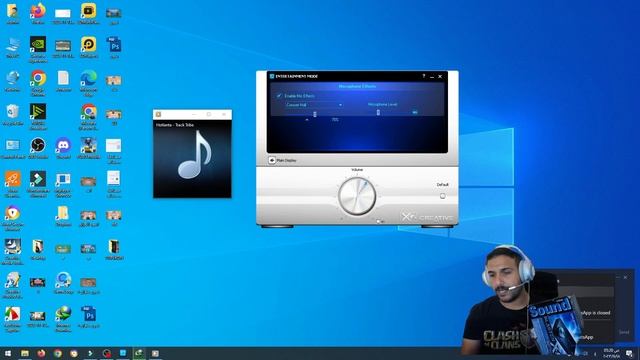Open the Recycle Bin desktop icon

pyautogui.click(x=12, y=114)
